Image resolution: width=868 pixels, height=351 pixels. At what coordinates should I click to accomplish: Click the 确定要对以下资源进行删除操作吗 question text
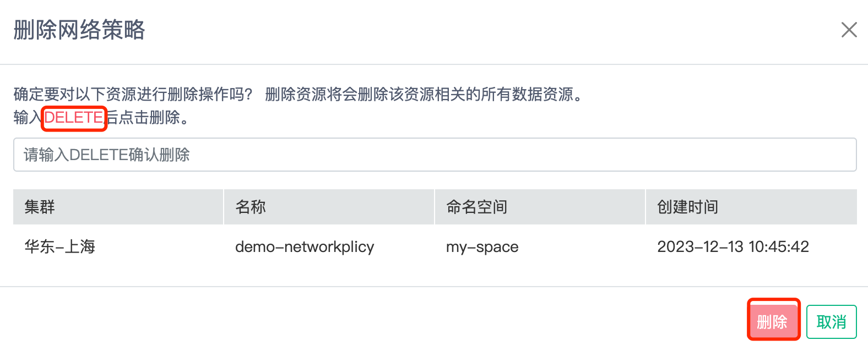133,95
